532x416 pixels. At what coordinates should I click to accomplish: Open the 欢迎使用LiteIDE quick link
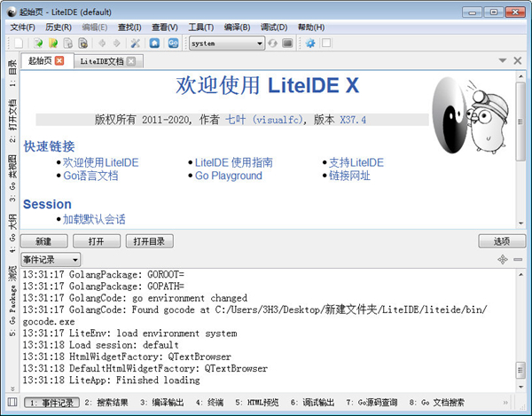[x=100, y=162]
